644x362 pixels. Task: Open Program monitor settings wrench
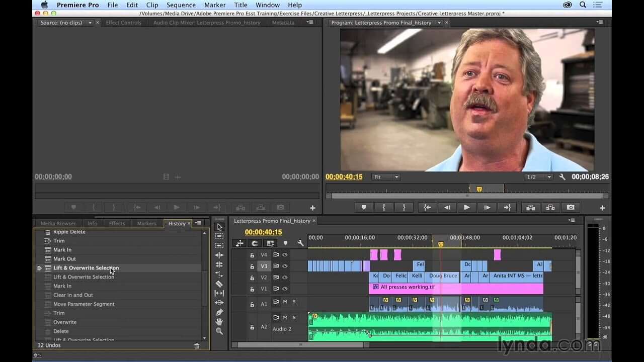pyautogui.click(x=562, y=177)
